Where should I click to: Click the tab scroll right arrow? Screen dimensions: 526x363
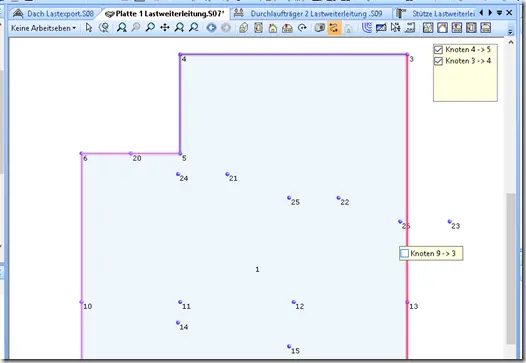pyautogui.click(x=490, y=13)
